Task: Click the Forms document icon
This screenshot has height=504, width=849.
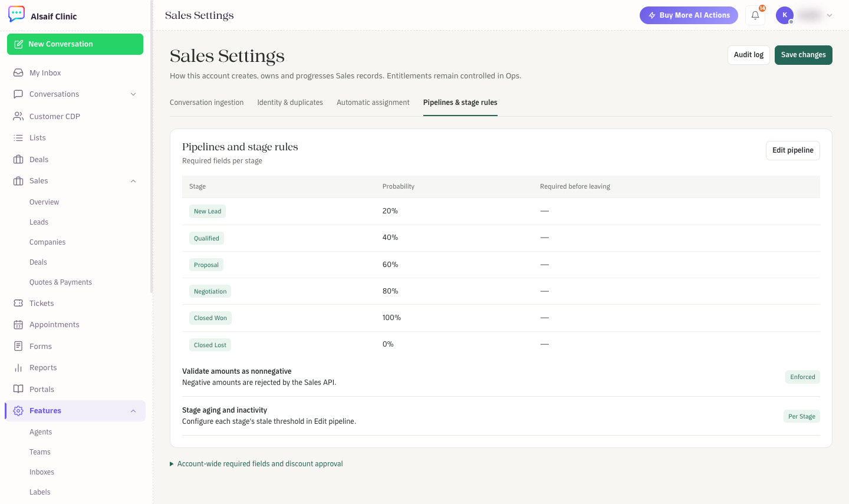Action: click(x=18, y=346)
